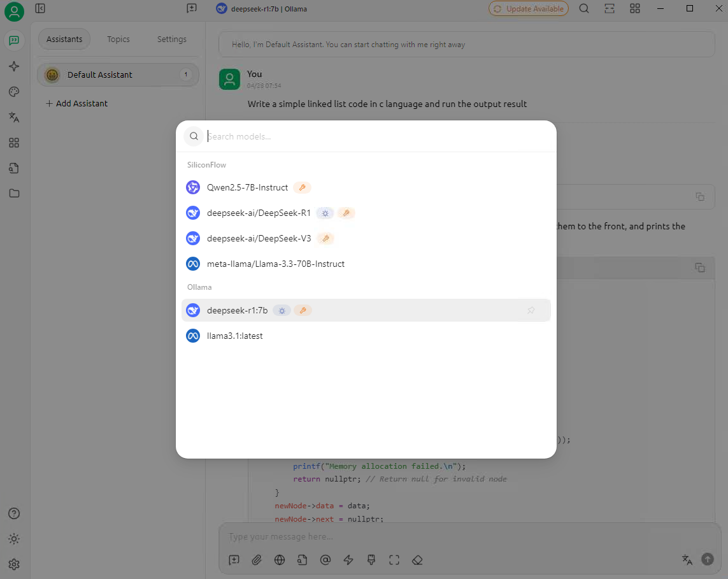Click the narrow mode icon in title bar
This screenshot has width=728, height=579.
coord(610,8)
